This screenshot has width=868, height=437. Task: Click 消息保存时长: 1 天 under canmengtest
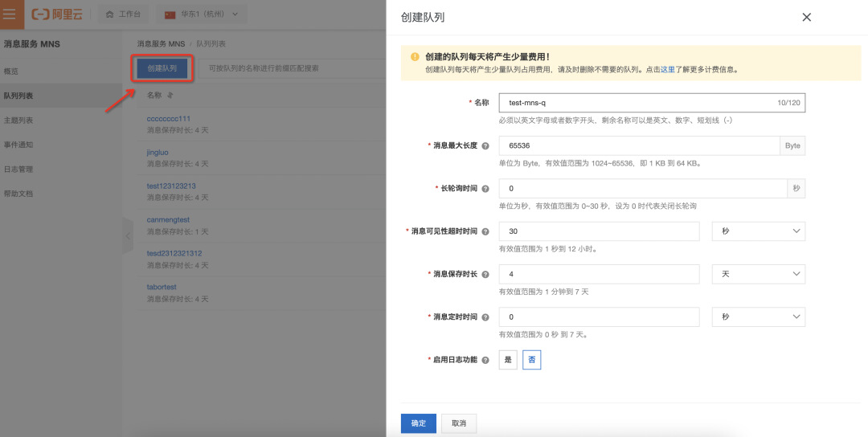tap(177, 231)
